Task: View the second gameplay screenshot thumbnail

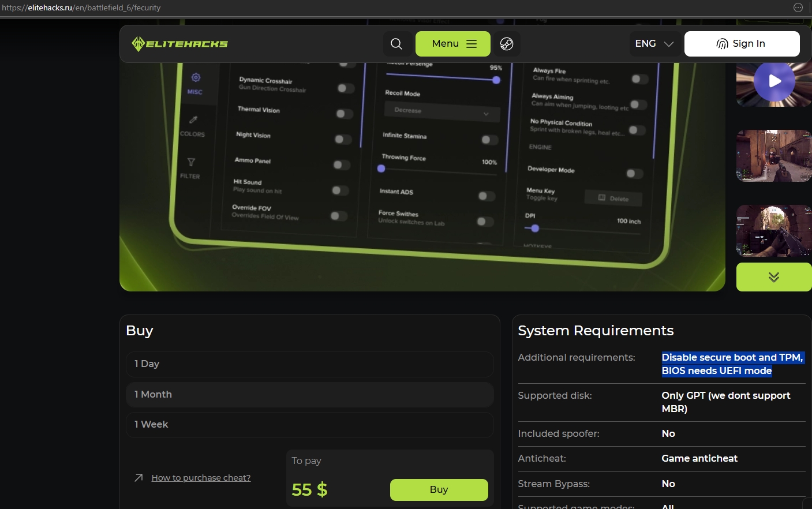Action: 774,156
